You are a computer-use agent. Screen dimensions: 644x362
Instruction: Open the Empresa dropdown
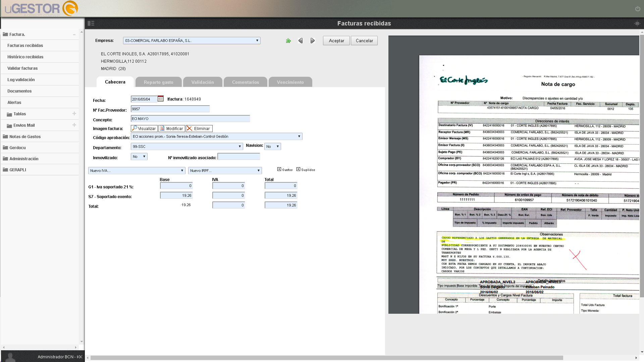[192, 41]
